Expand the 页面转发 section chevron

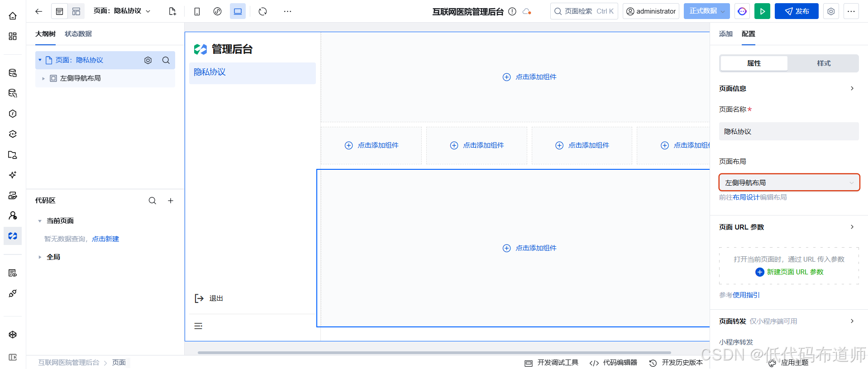852,321
